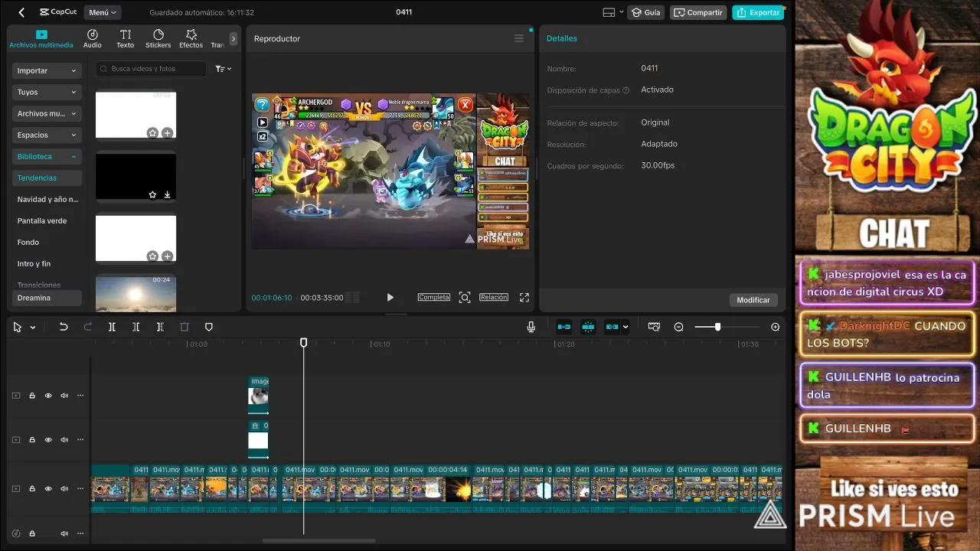Undo the last action
980x551 pixels.
click(x=64, y=327)
